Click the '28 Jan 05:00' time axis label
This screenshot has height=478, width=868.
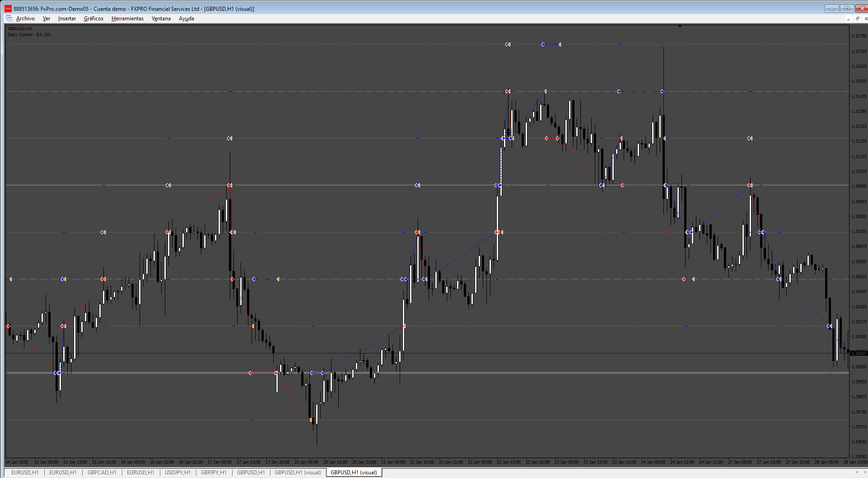tap(826, 462)
